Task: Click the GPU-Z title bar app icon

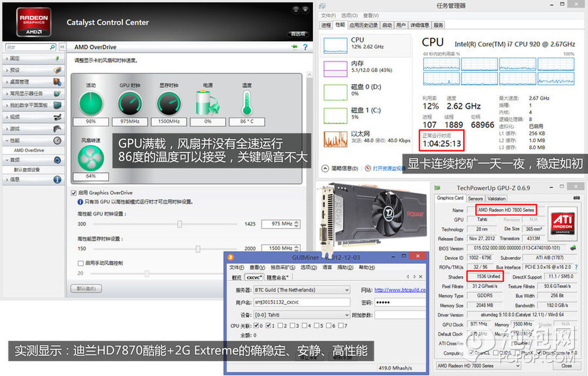Action: (437, 188)
